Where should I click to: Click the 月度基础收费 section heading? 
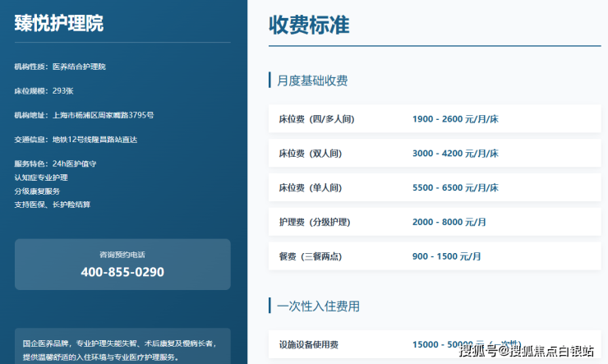point(312,81)
